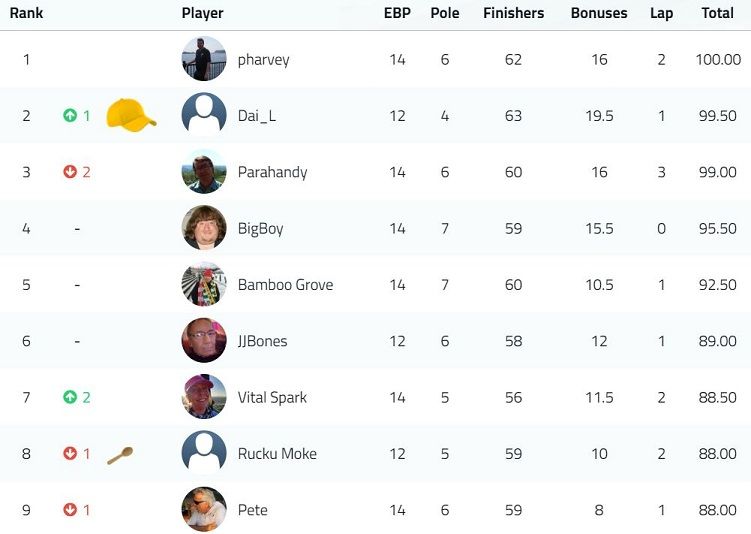The width and height of the screenshot is (751, 534).
Task: Open the Vital Spark player name link
Action: click(x=273, y=398)
